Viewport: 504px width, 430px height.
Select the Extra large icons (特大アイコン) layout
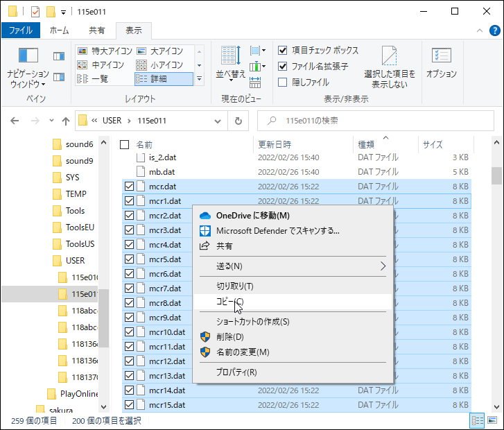pos(103,51)
